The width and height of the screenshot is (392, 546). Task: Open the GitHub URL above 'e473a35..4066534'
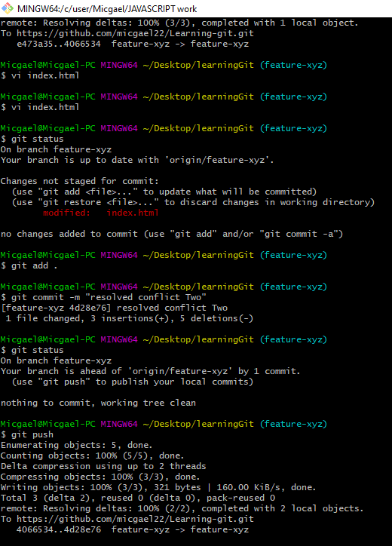[135, 33]
